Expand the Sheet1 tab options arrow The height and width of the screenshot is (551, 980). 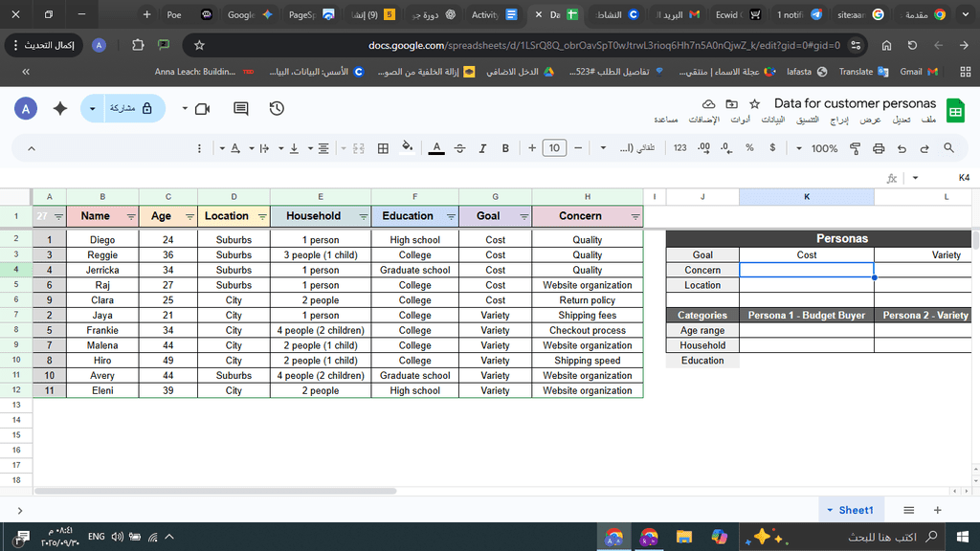[x=830, y=511]
